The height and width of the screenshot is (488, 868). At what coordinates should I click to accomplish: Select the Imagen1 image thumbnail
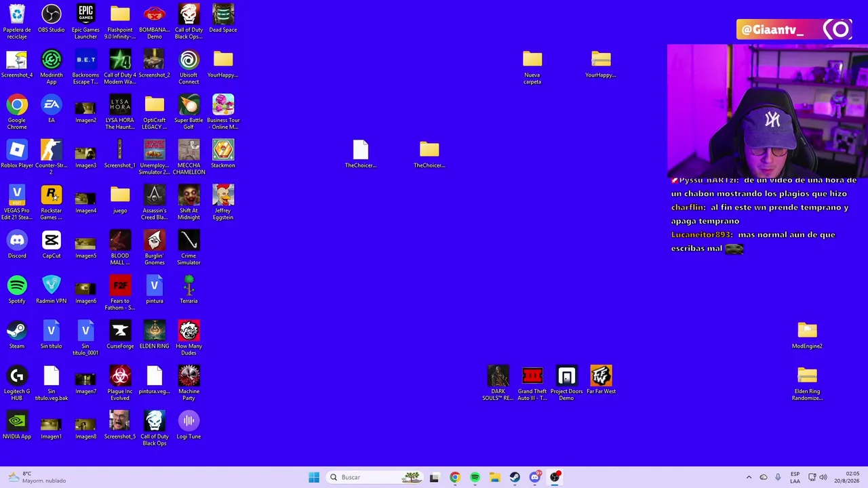[x=52, y=426]
